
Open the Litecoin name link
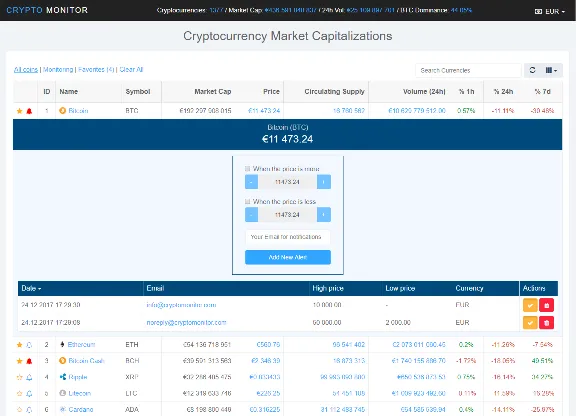pos(80,393)
